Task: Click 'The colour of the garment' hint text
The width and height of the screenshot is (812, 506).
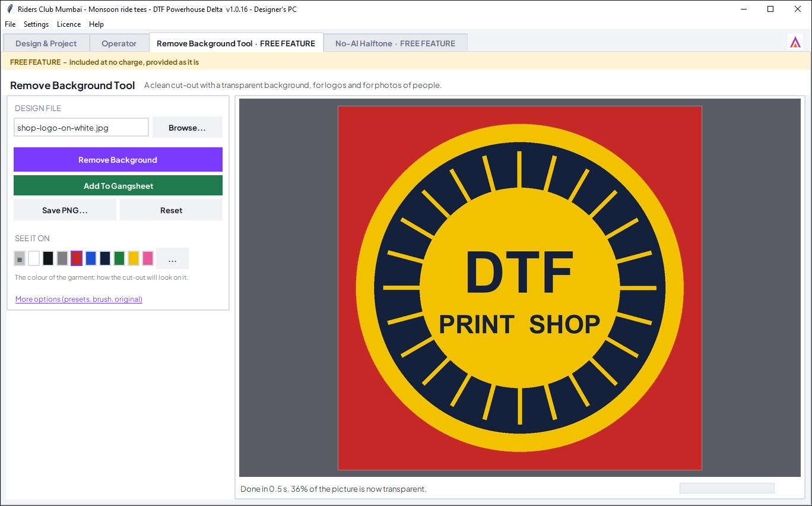Action: point(101,277)
